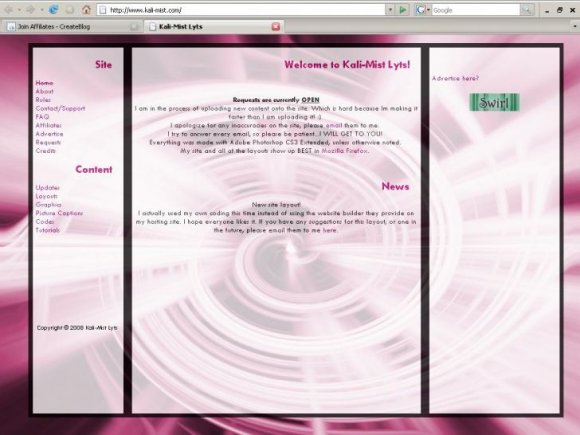This screenshot has width=580, height=435.
Task: Click the Google search text box
Action: [x=476, y=10]
